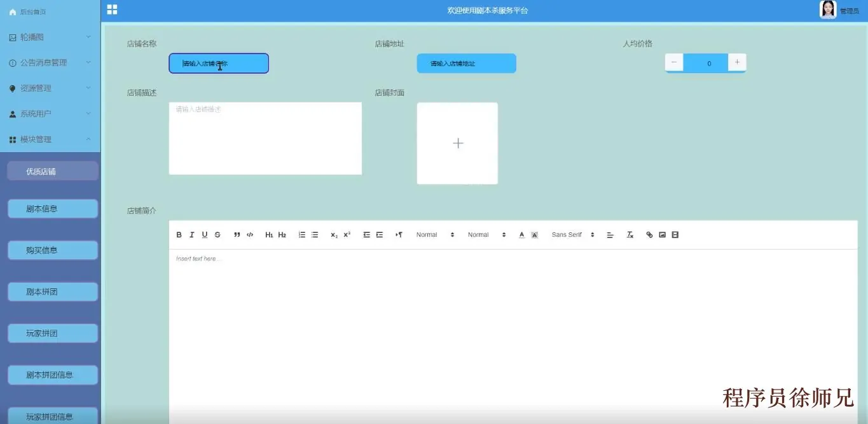Expand the 轮播图 sidebar menu
Image resolution: width=868 pixels, height=424 pixels.
click(x=50, y=37)
